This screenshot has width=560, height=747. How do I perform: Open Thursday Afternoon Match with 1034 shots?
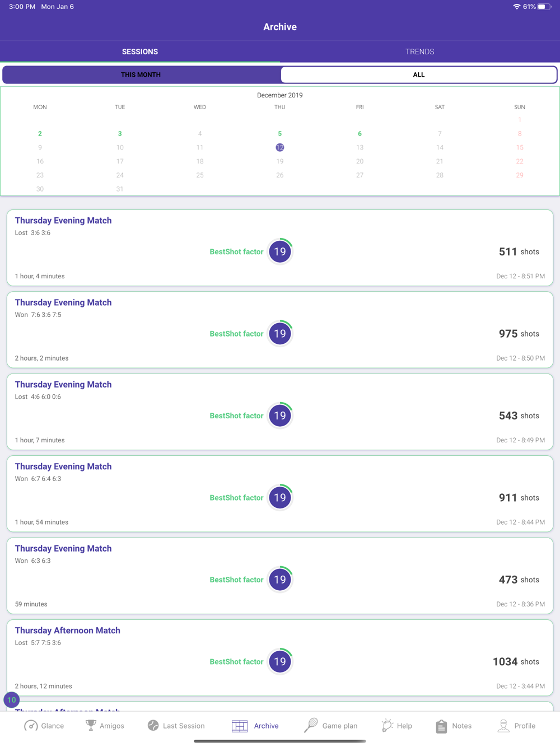tap(280, 658)
